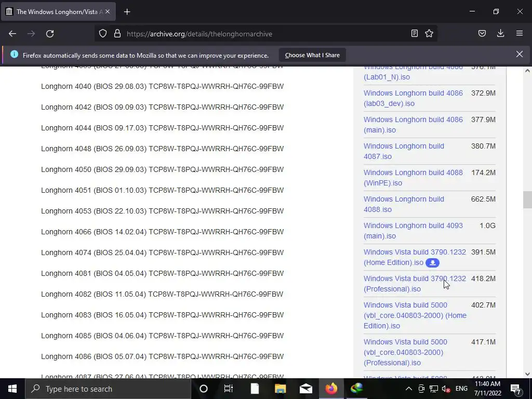Open Windows Longhorn build 4088 (WinPE).iso
This screenshot has height=399, width=532.
(x=413, y=178)
